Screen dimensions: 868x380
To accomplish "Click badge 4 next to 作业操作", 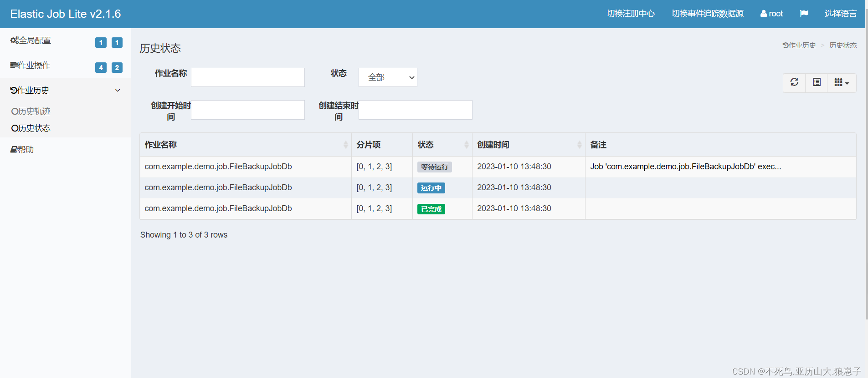I will coord(101,68).
